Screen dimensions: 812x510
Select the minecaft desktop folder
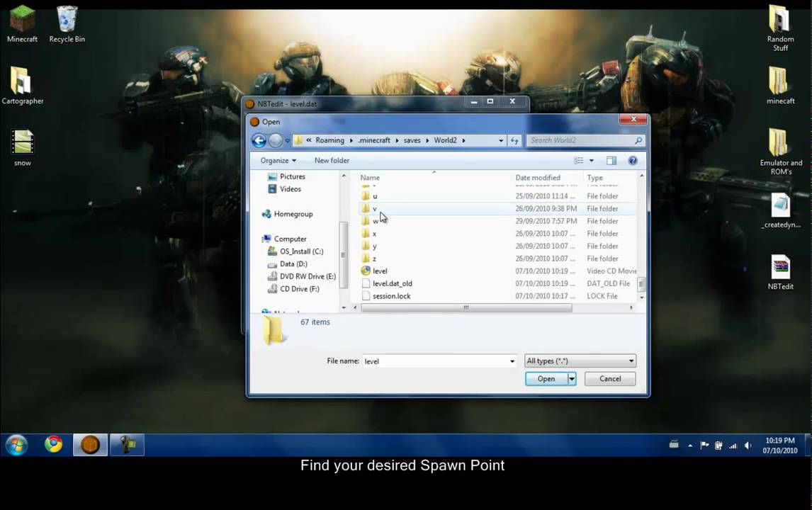[780, 86]
